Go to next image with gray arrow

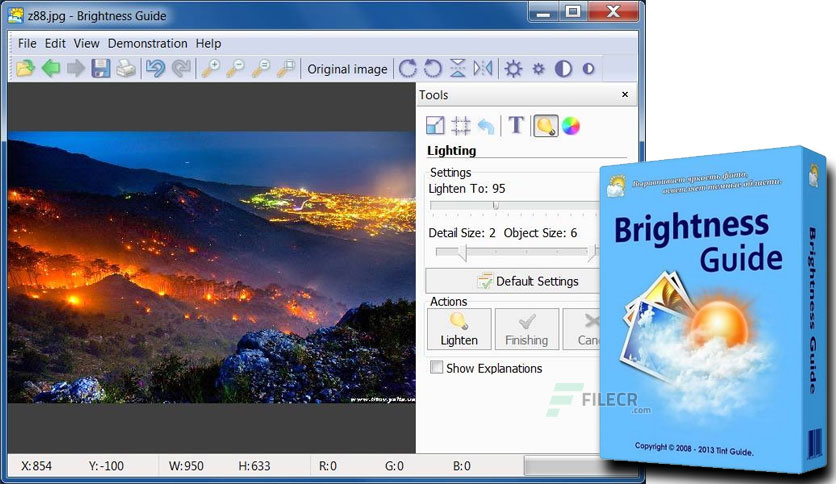(76, 68)
